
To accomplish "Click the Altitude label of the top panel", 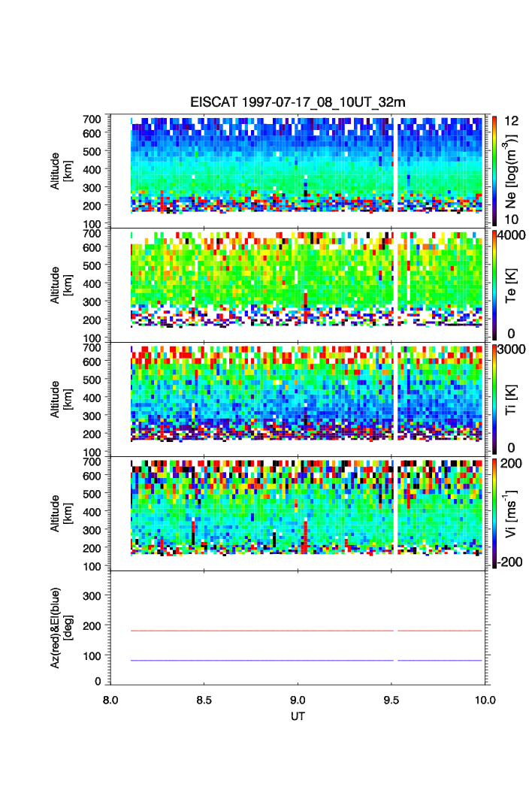I will (62, 170).
